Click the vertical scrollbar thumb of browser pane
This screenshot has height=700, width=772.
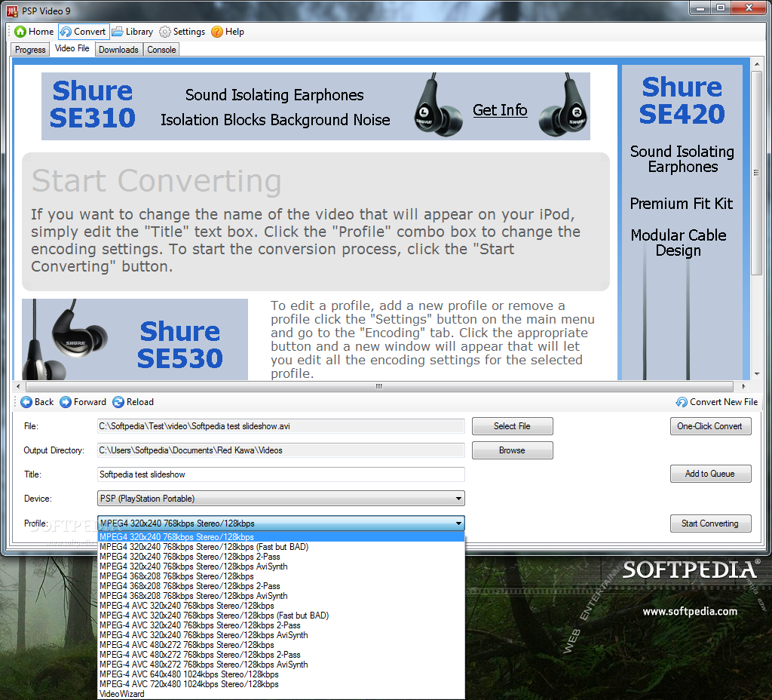(x=756, y=173)
